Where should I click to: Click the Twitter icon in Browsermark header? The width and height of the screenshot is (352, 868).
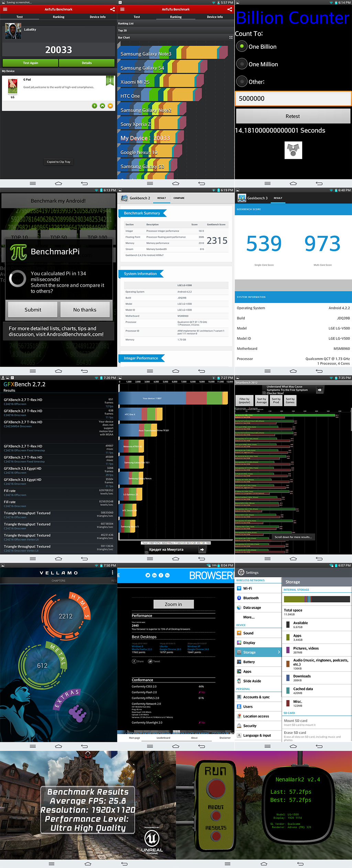click(x=148, y=575)
